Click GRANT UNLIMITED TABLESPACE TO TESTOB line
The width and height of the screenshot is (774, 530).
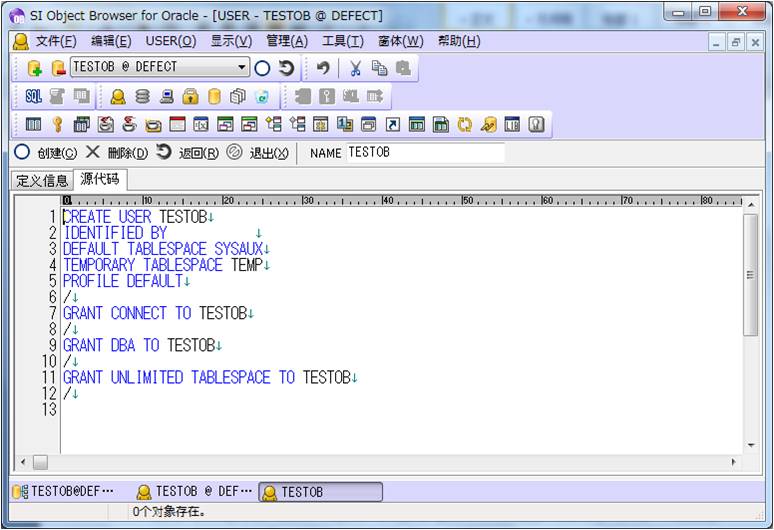click(x=207, y=378)
